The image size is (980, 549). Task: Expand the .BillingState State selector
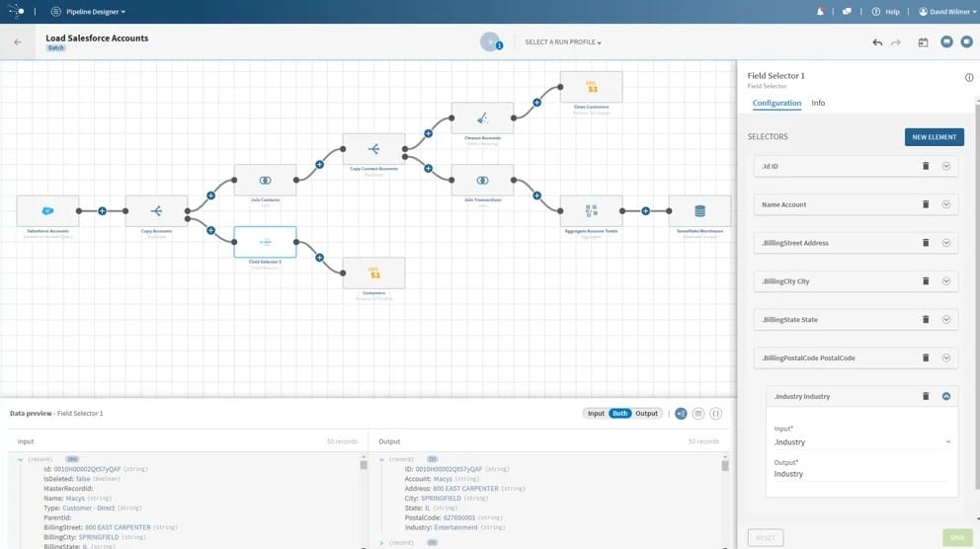[x=946, y=319]
